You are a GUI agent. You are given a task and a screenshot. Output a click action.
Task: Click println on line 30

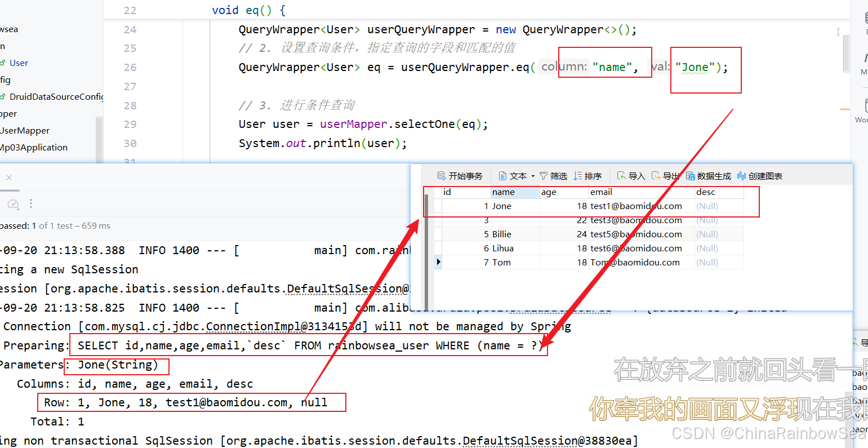337,144
